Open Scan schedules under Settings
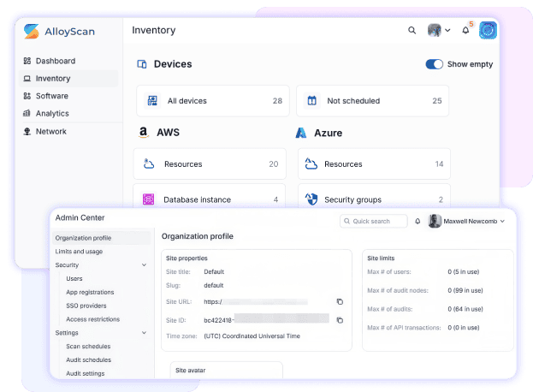This screenshot has height=392, width=533. [88, 346]
